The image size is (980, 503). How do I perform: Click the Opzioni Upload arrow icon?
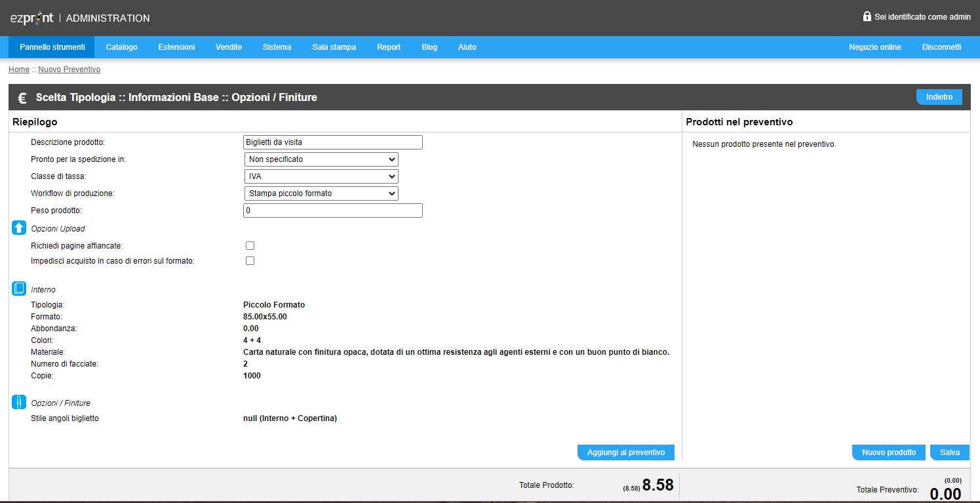coord(19,228)
